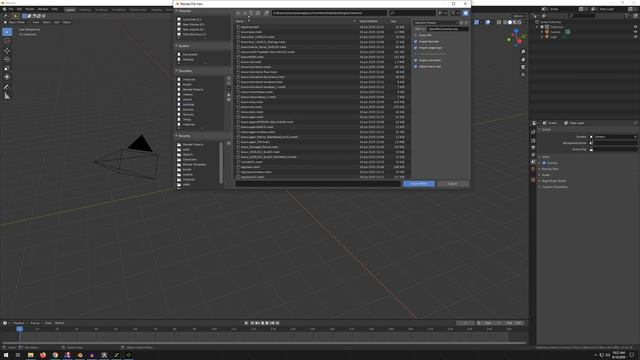640x360 pixels.
Task: Toggle file browser options sidebar gear button
Action: pyautogui.click(x=466, y=13)
